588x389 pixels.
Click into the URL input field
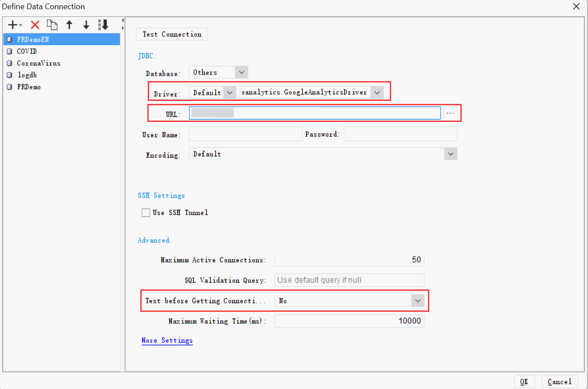pyautogui.click(x=315, y=113)
